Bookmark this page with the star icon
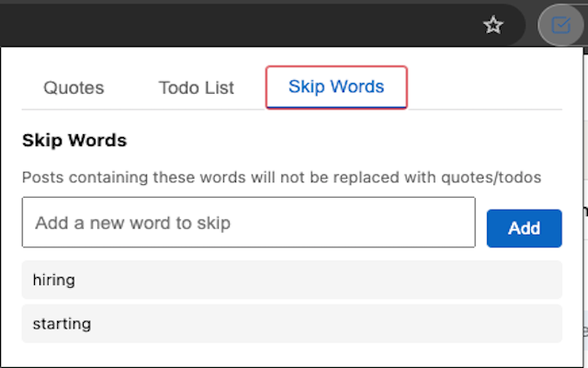Screen dimensions: 588x368 point(492,26)
